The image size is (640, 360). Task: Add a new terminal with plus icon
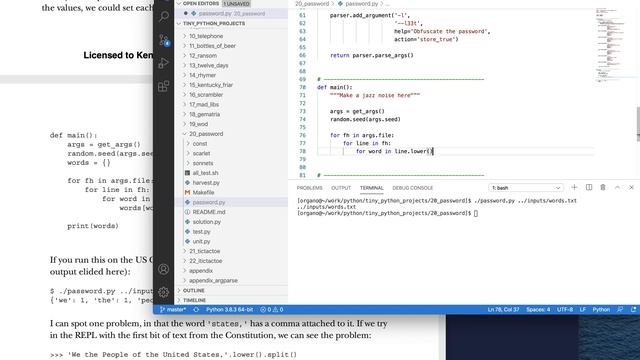[x=574, y=187]
